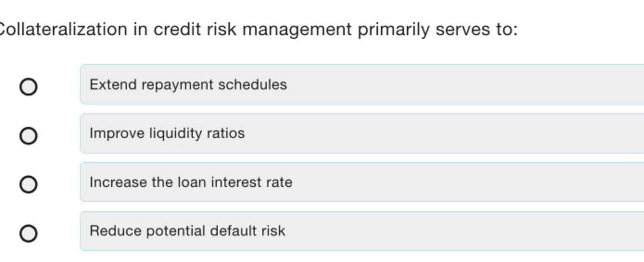Choose the Improve liquidity ratios radio button

tap(28, 136)
